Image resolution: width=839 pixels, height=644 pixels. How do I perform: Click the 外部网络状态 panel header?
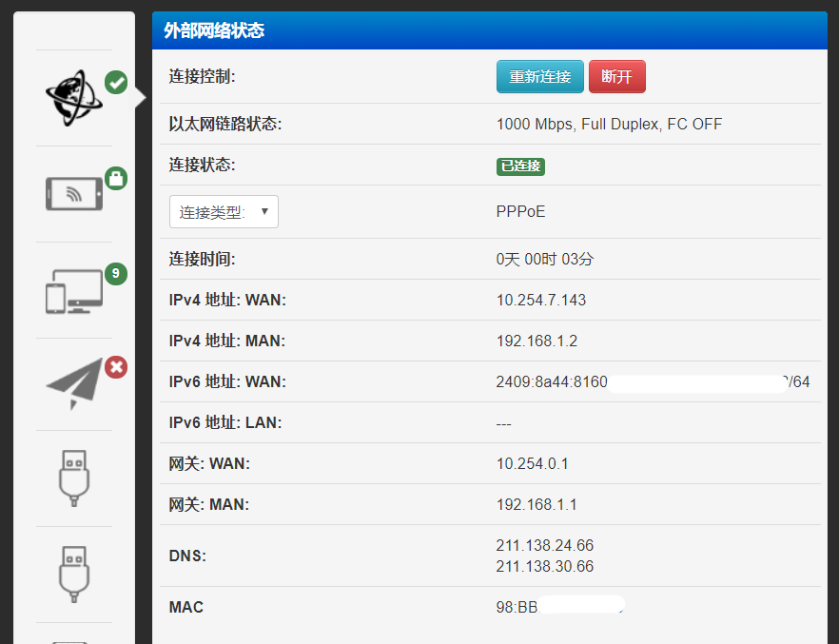coord(490,30)
